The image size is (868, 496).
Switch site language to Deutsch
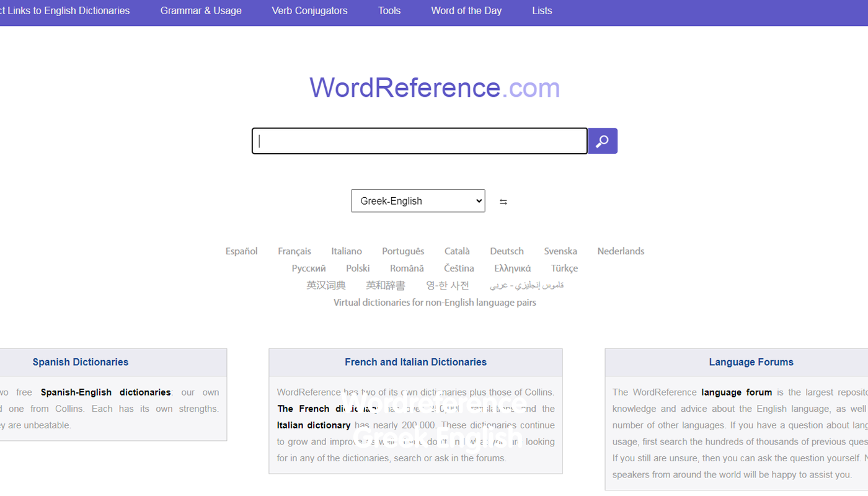click(x=507, y=251)
